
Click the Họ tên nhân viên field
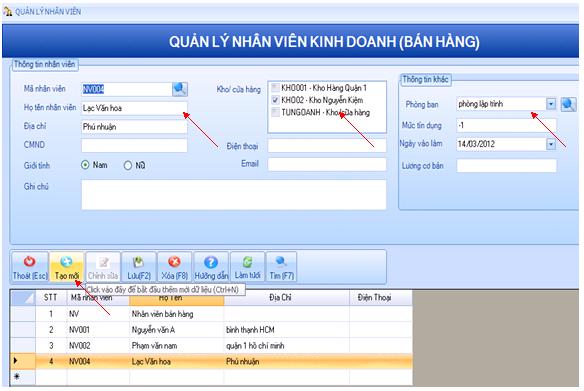pos(134,108)
